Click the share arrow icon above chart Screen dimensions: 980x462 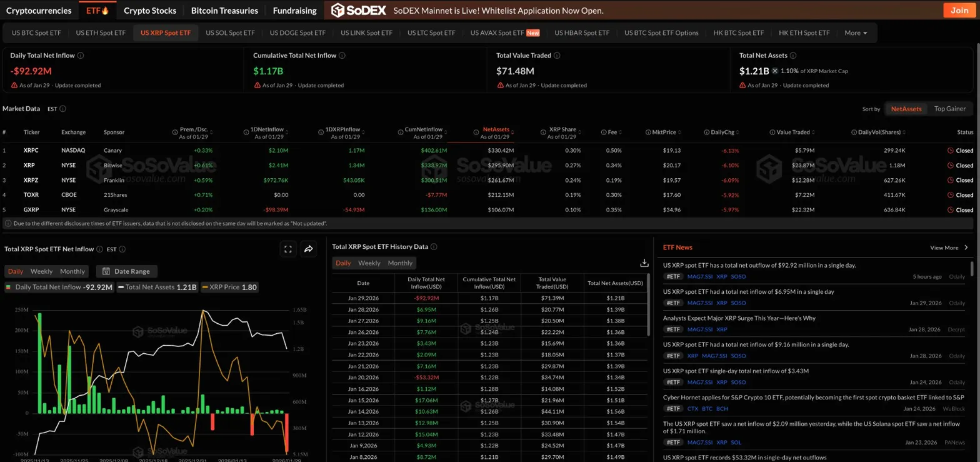pyautogui.click(x=308, y=249)
